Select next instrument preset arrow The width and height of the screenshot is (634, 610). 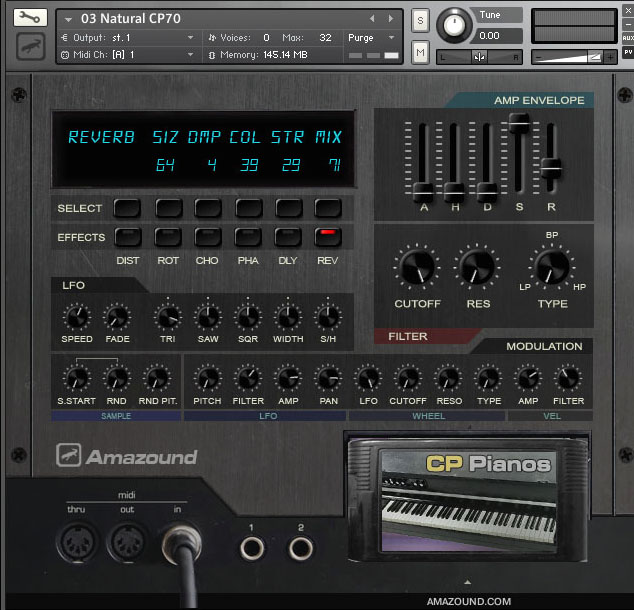click(x=391, y=19)
